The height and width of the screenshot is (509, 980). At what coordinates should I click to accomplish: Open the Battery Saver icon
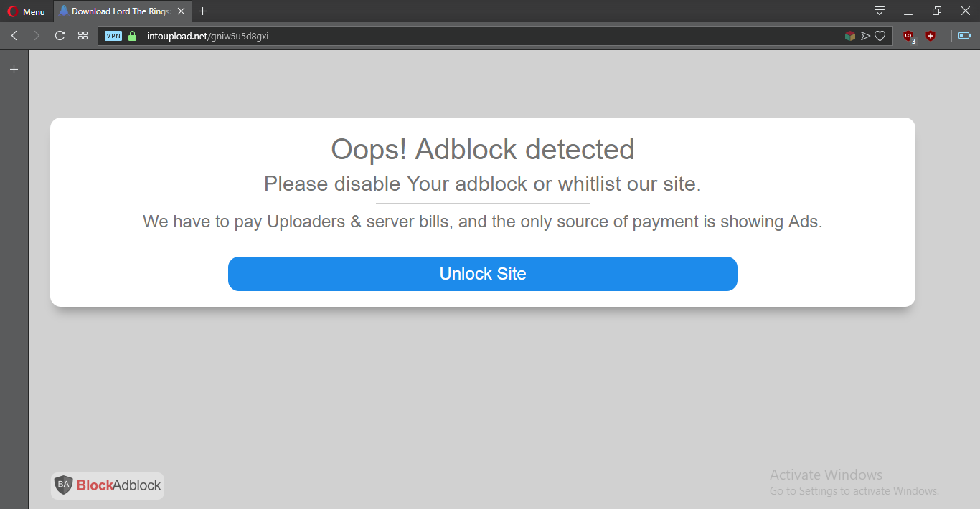point(963,35)
